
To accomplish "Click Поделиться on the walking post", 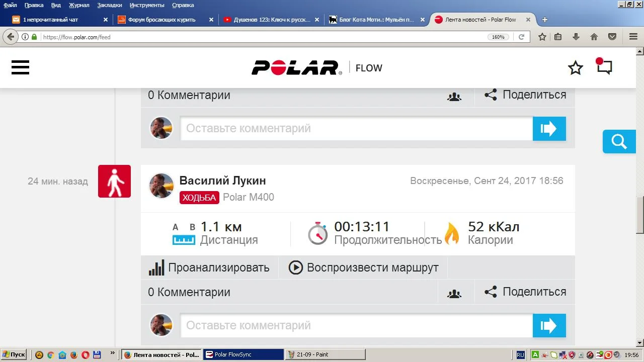I will tap(525, 292).
